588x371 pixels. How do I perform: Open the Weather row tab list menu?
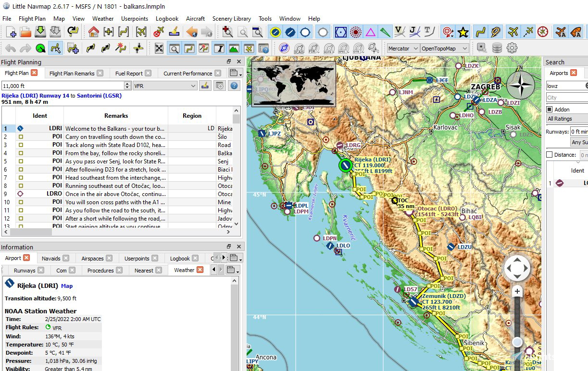(x=233, y=270)
